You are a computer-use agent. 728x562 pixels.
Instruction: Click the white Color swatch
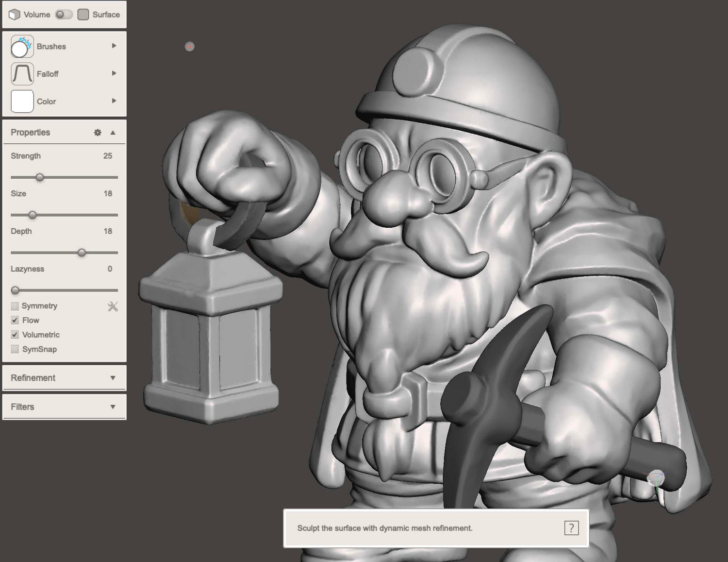(x=22, y=102)
